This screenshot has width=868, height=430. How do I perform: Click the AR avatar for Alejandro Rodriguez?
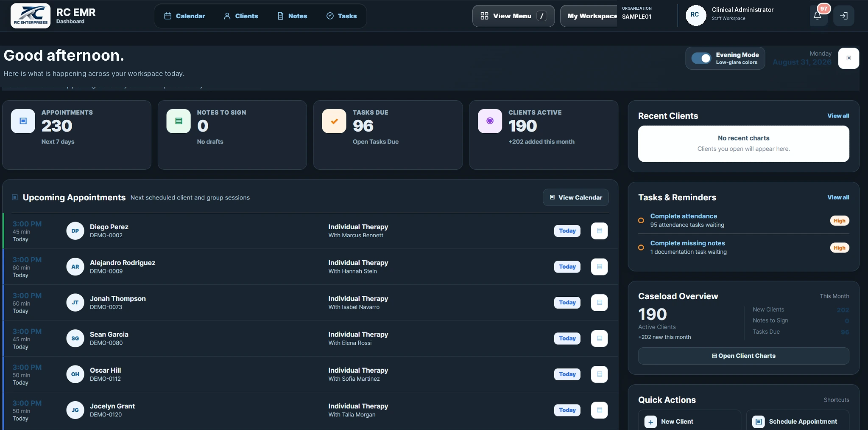[x=75, y=267]
